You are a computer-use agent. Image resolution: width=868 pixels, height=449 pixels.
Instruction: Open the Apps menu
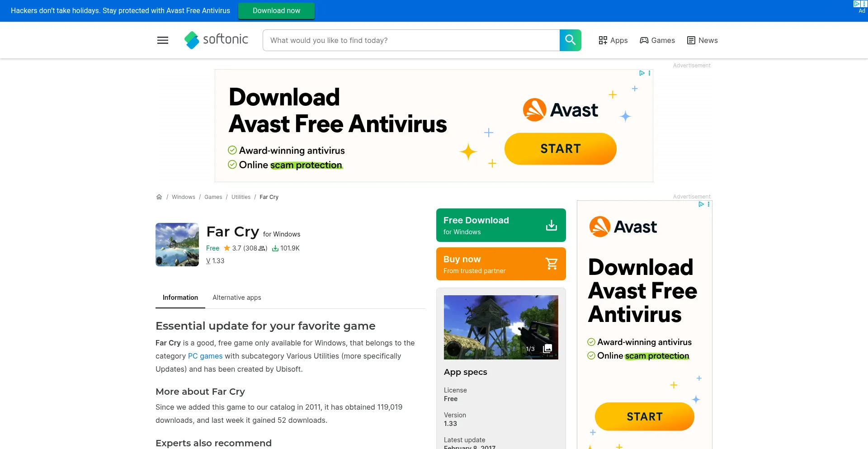tap(613, 40)
